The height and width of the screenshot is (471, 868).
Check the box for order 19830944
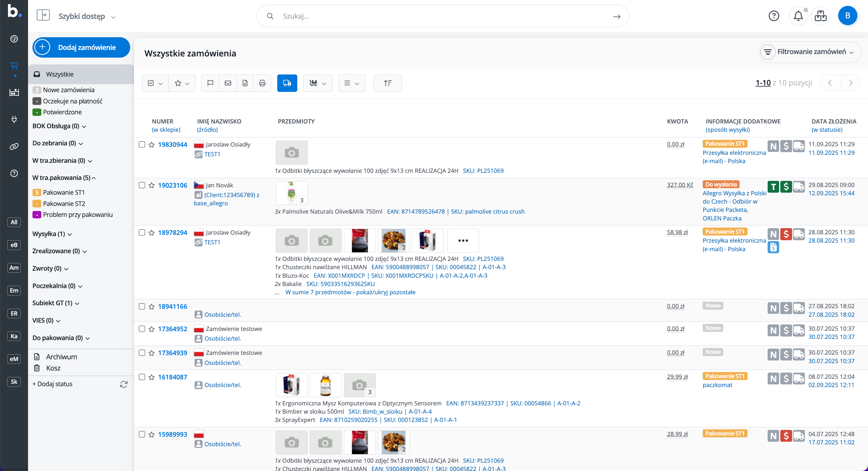(x=142, y=144)
